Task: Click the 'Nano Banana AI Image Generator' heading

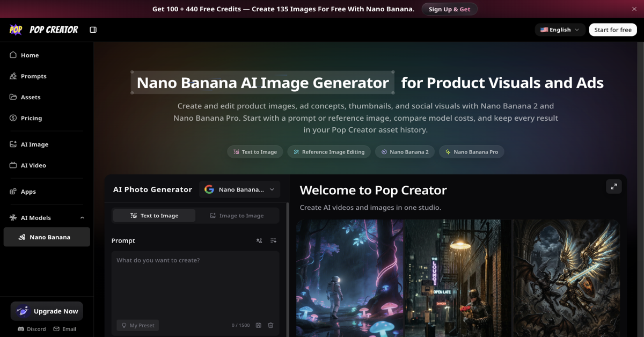Action: tap(262, 83)
